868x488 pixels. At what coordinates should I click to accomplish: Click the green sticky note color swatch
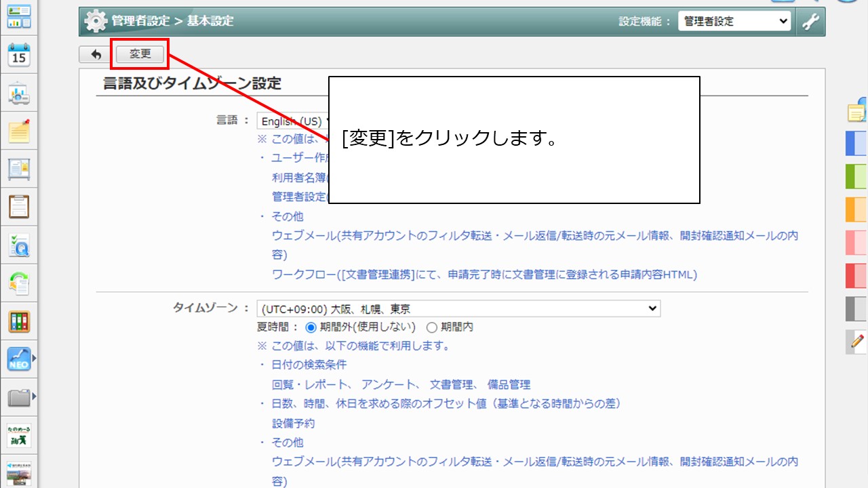(856, 176)
